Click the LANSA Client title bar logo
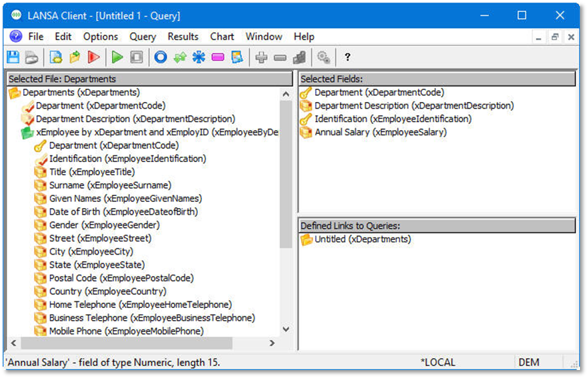The width and height of the screenshot is (588, 378). 16,15
